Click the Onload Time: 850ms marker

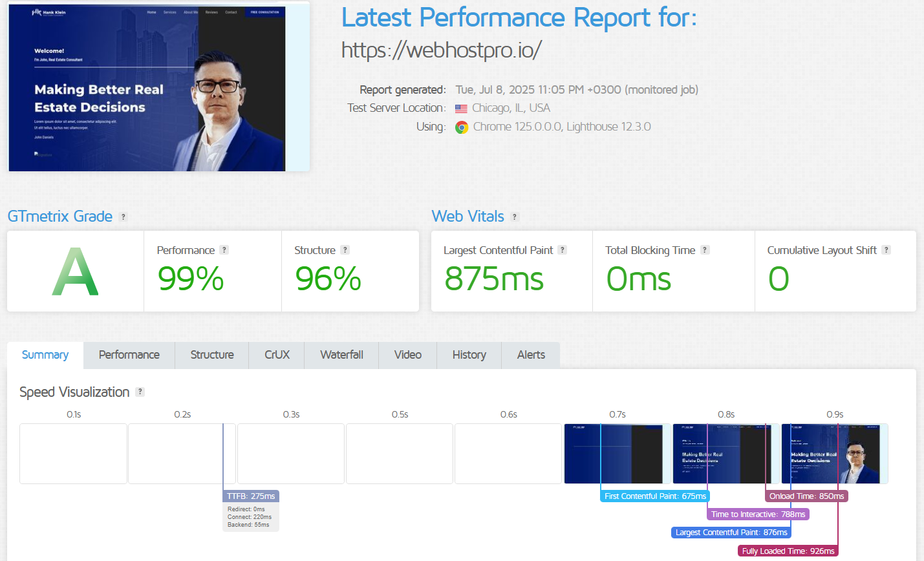click(806, 496)
